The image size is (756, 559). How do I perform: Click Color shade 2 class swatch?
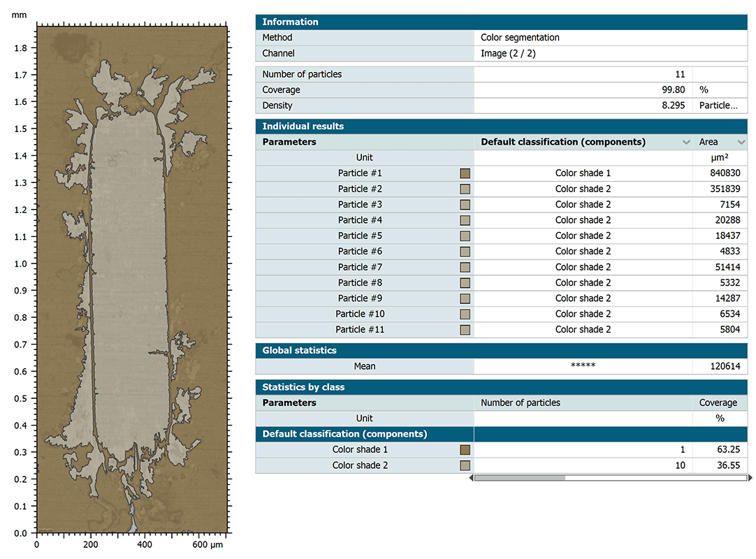(x=465, y=465)
